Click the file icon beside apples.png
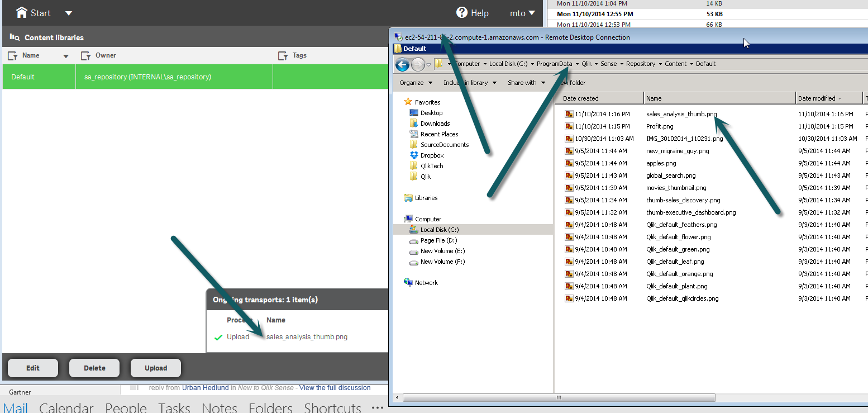Image resolution: width=868 pixels, height=413 pixels. tap(569, 163)
